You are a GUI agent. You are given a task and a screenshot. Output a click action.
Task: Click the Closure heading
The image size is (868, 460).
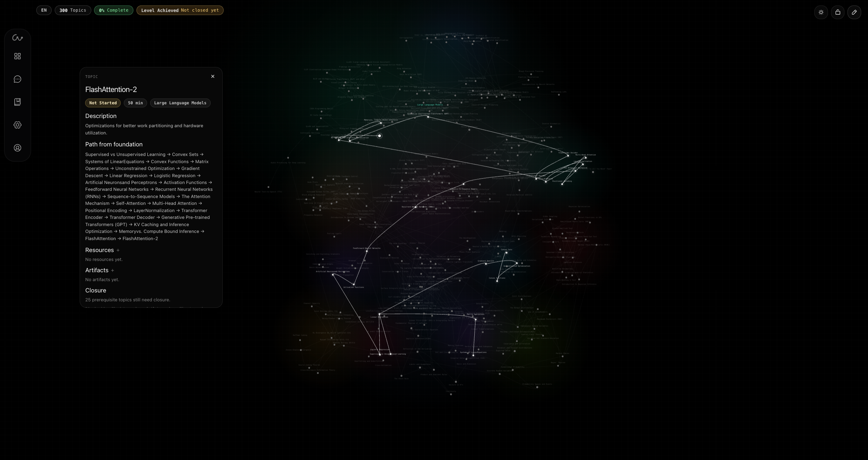click(96, 291)
